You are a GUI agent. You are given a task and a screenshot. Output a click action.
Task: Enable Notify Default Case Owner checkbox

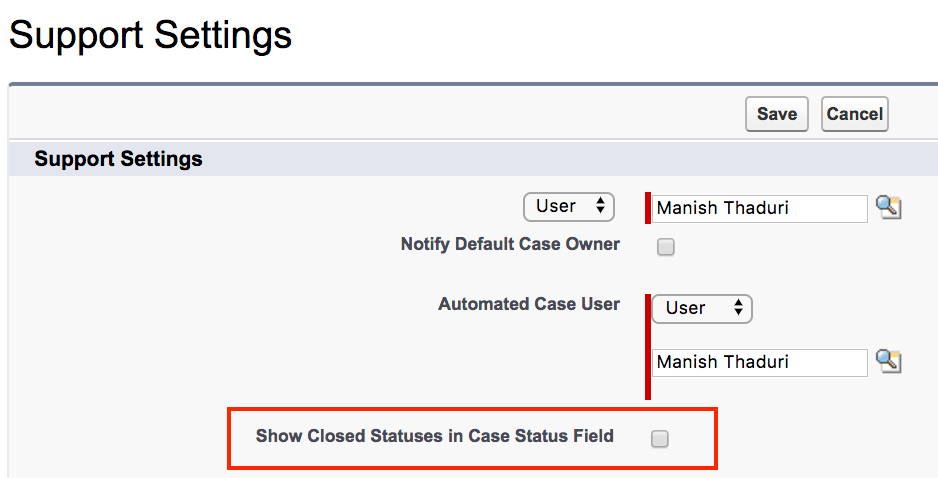pos(666,247)
